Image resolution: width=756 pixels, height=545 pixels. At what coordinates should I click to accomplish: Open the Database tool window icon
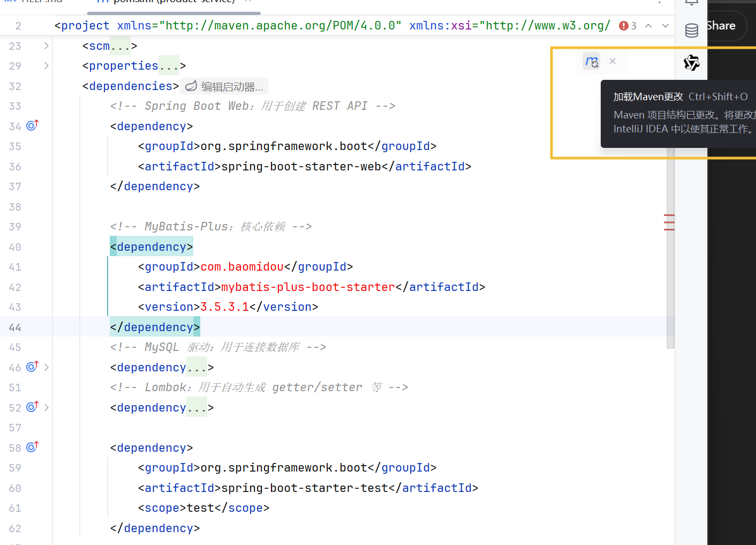(692, 31)
